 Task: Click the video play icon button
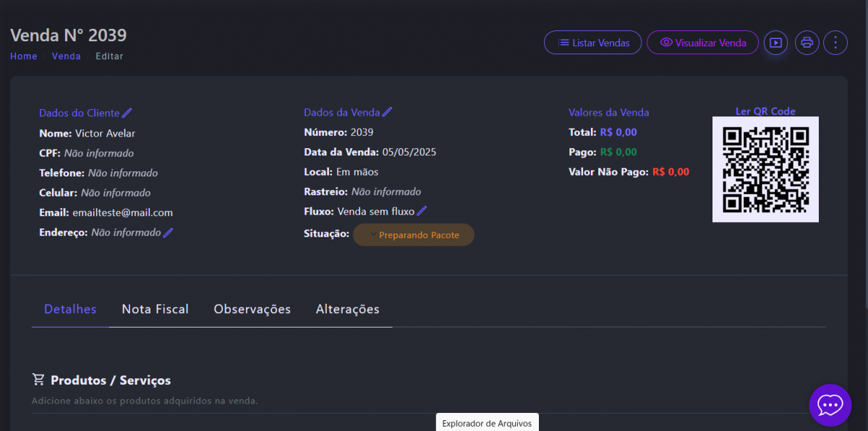[775, 43]
